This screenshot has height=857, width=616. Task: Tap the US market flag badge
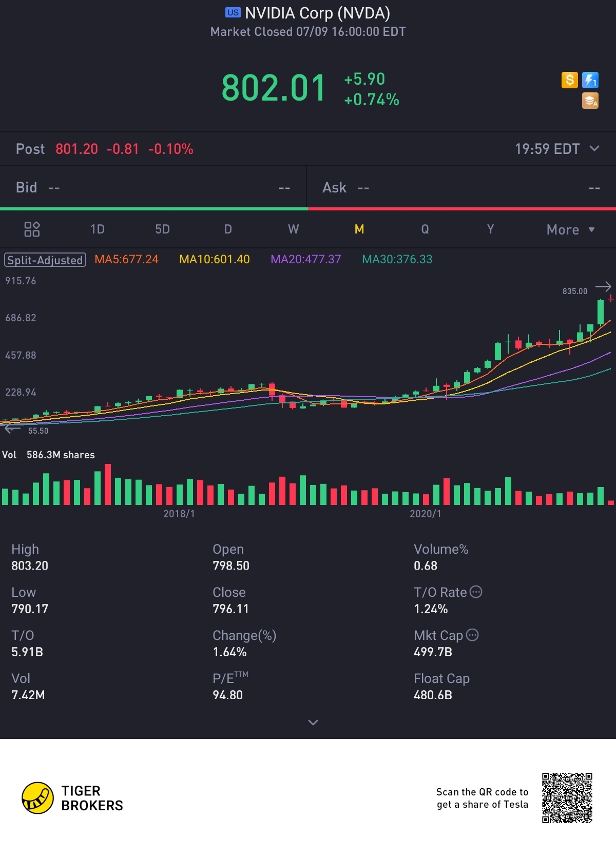click(x=233, y=13)
